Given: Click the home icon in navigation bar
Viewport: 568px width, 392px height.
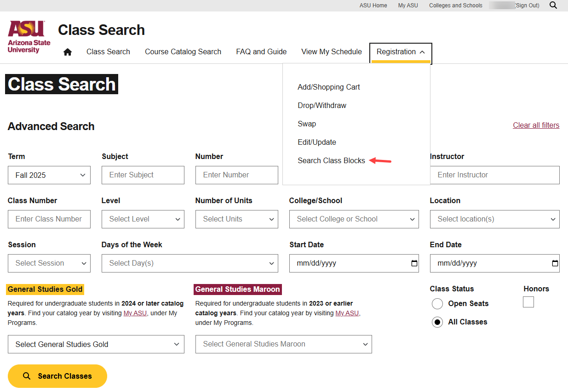Looking at the screenshot, I should (x=68, y=52).
